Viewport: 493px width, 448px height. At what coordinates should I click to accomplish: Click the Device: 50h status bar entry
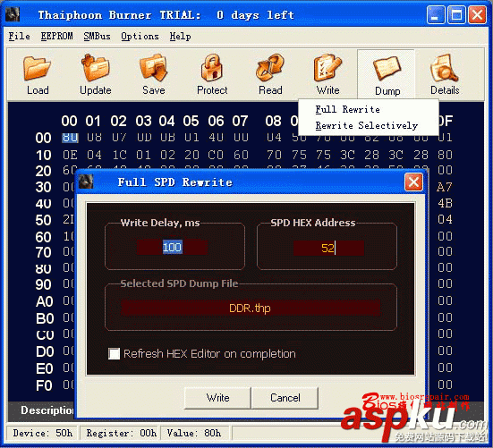pyautogui.click(x=43, y=433)
